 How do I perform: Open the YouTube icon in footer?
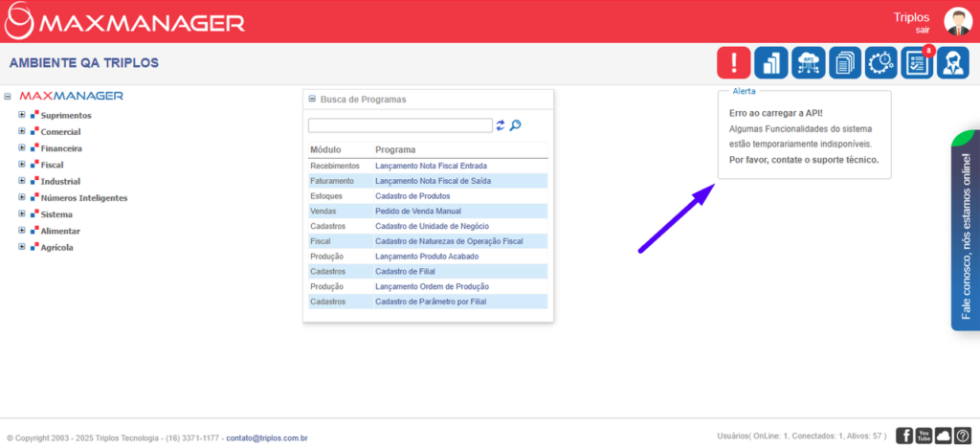[924, 435]
